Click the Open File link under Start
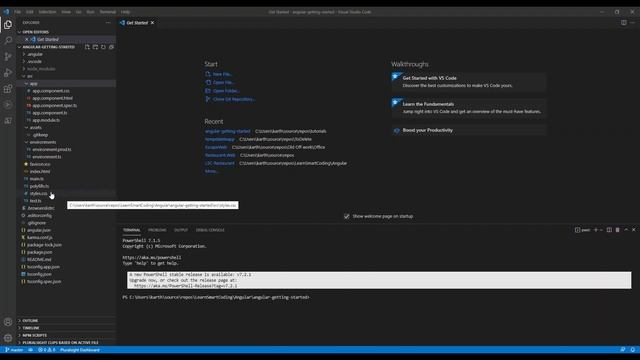The height and width of the screenshot is (360, 640). click(x=223, y=82)
